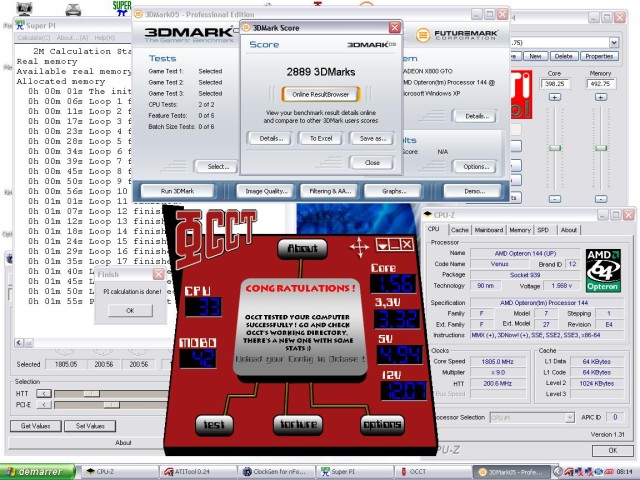This screenshot has height=480, width=640.
Task: Switch to the About tab in CPU-Z
Action: (x=569, y=230)
